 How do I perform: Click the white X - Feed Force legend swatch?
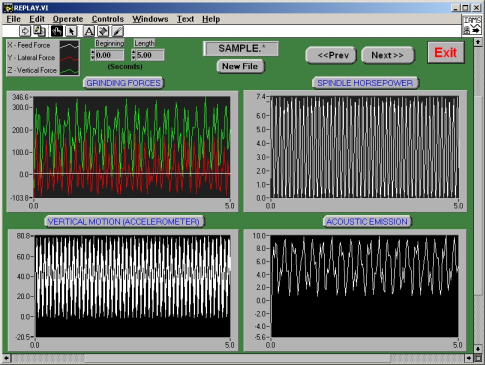pos(69,46)
